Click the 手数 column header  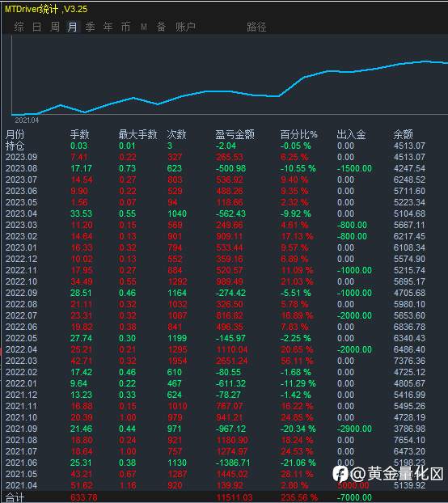point(79,134)
